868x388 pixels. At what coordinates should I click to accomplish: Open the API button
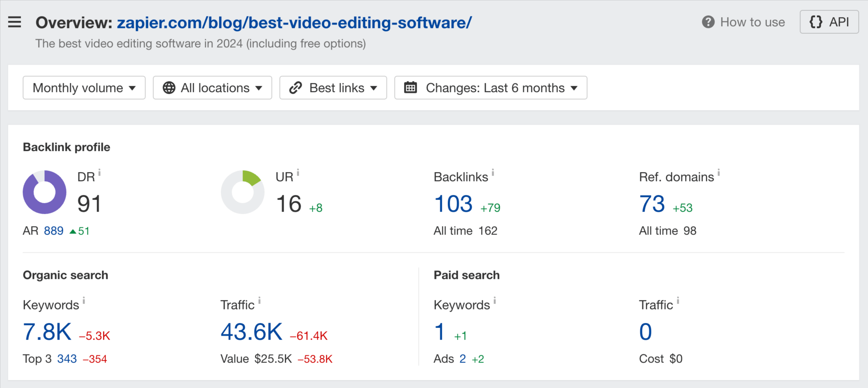829,22
